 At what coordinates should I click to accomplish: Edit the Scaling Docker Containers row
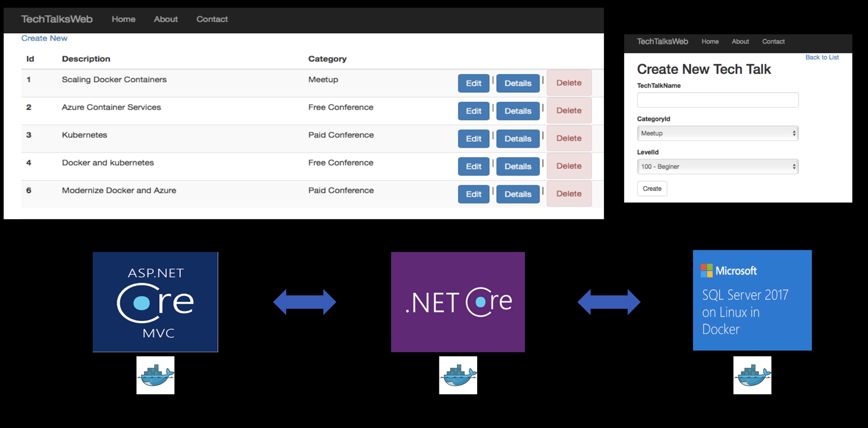click(473, 83)
